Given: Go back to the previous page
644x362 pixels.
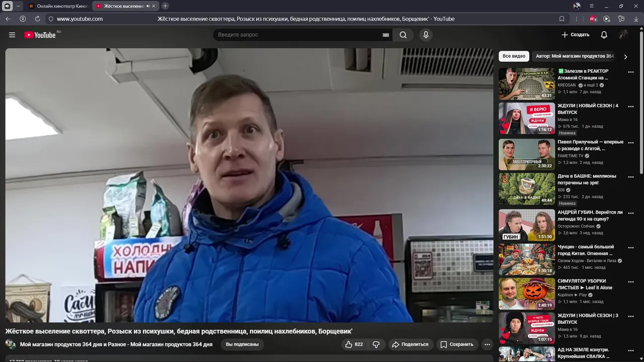Looking at the screenshot, I should (8, 19).
